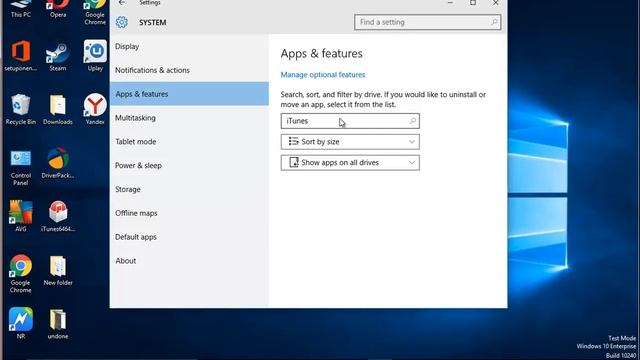
Task: Open the Recycle Bin
Action: point(20,109)
